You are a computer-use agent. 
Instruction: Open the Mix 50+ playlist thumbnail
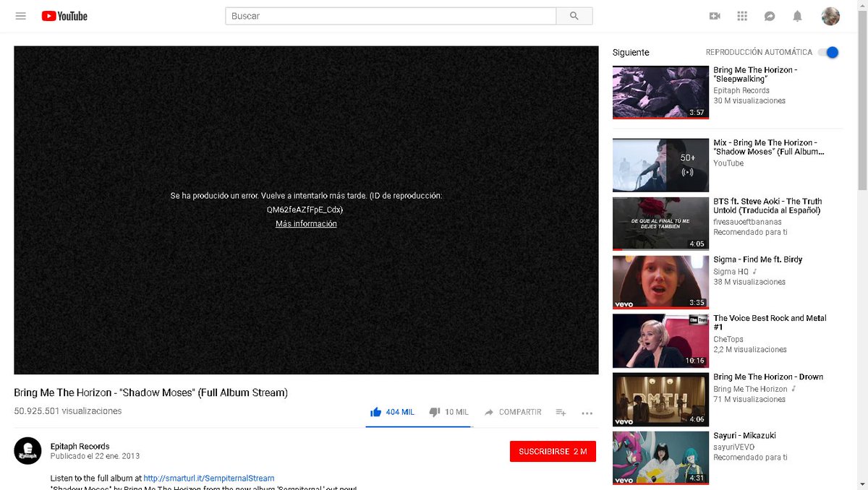tap(660, 165)
